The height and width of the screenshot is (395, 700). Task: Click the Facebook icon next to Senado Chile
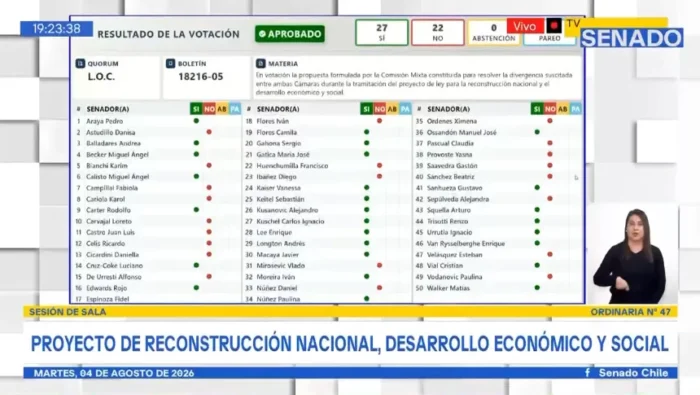click(x=588, y=373)
